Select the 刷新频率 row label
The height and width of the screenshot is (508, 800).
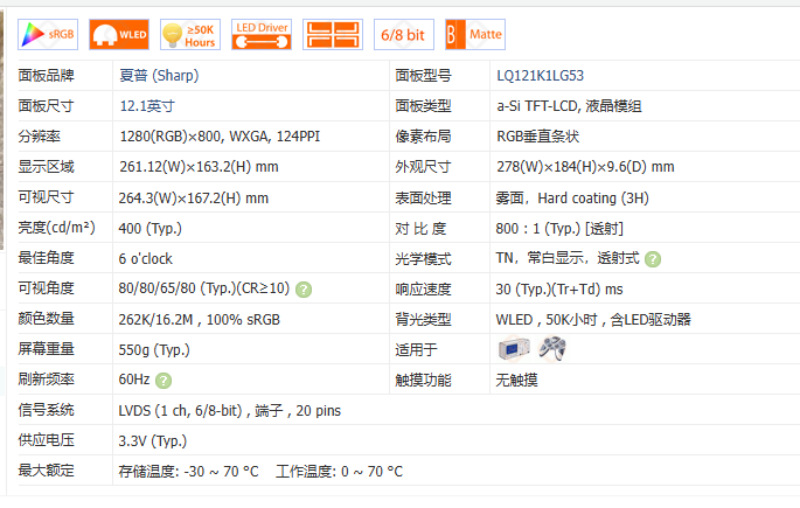tap(46, 379)
